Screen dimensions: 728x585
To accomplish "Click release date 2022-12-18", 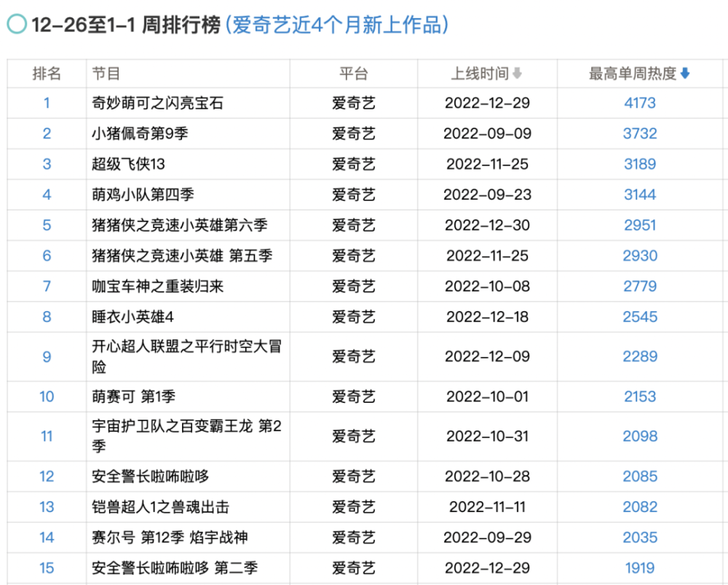I will coord(487,317).
